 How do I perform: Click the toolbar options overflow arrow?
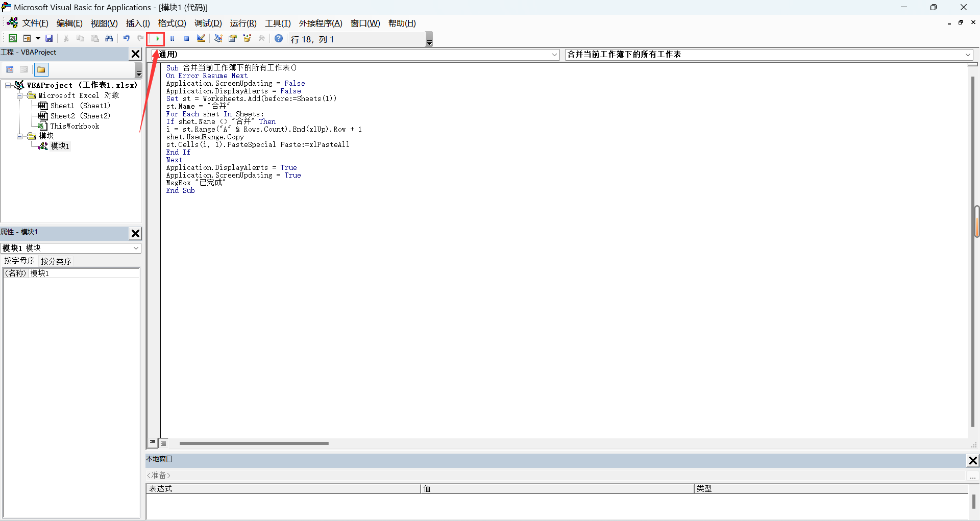(x=429, y=39)
